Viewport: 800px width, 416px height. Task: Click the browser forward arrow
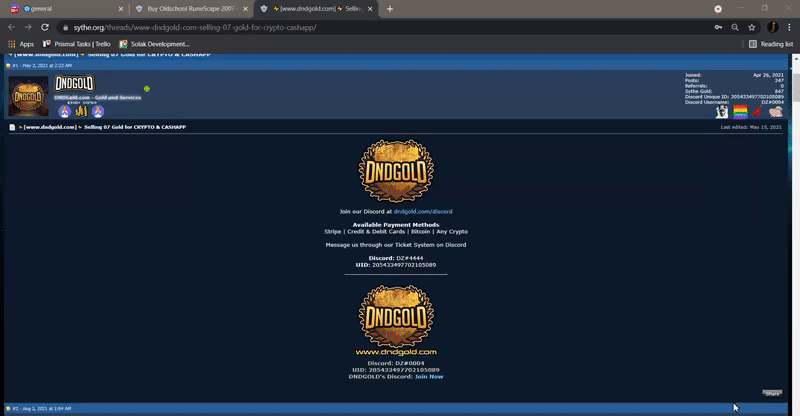[x=28, y=27]
